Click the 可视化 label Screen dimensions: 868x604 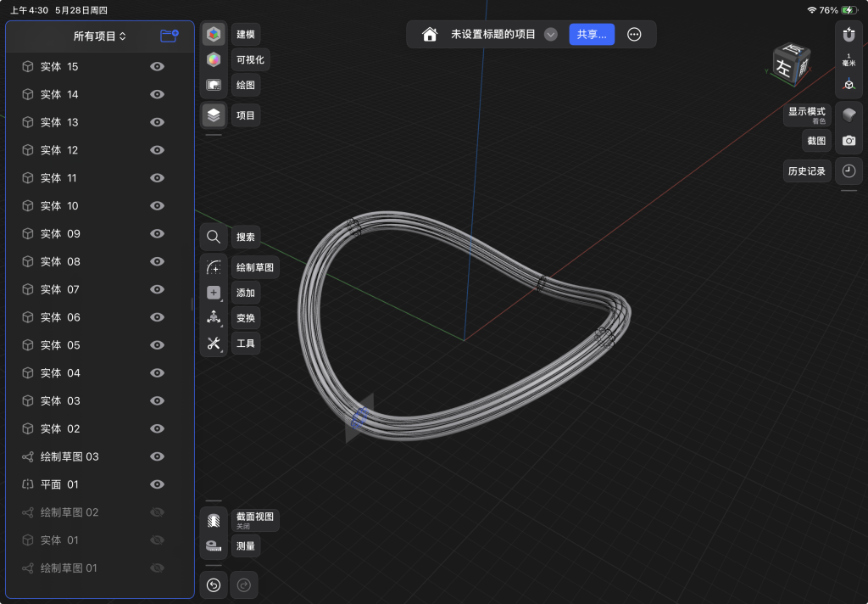click(250, 59)
